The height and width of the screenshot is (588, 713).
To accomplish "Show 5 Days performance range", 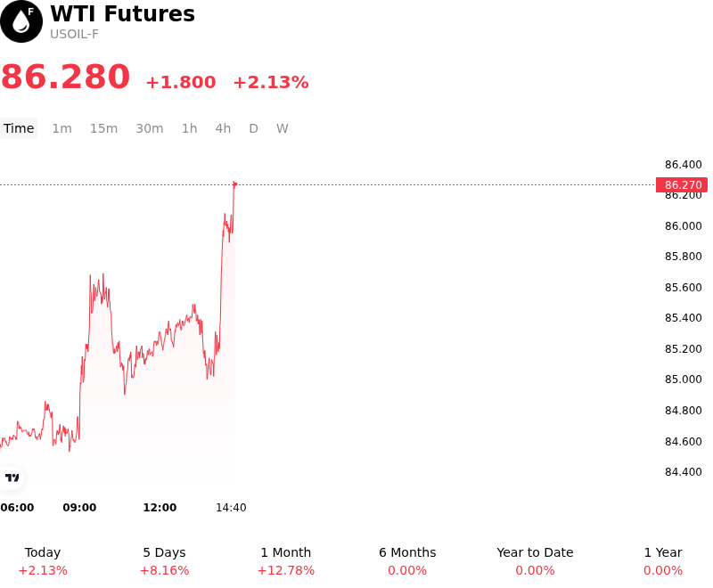I will click(x=164, y=561).
